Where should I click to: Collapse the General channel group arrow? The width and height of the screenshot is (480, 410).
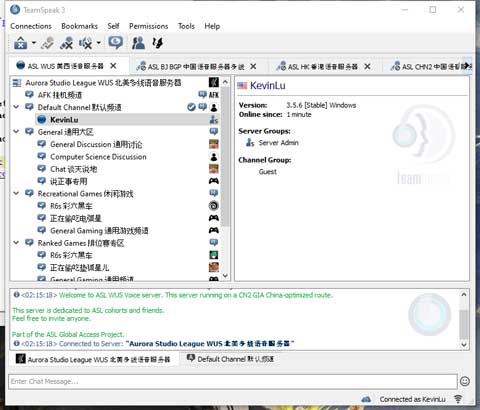click(x=16, y=132)
